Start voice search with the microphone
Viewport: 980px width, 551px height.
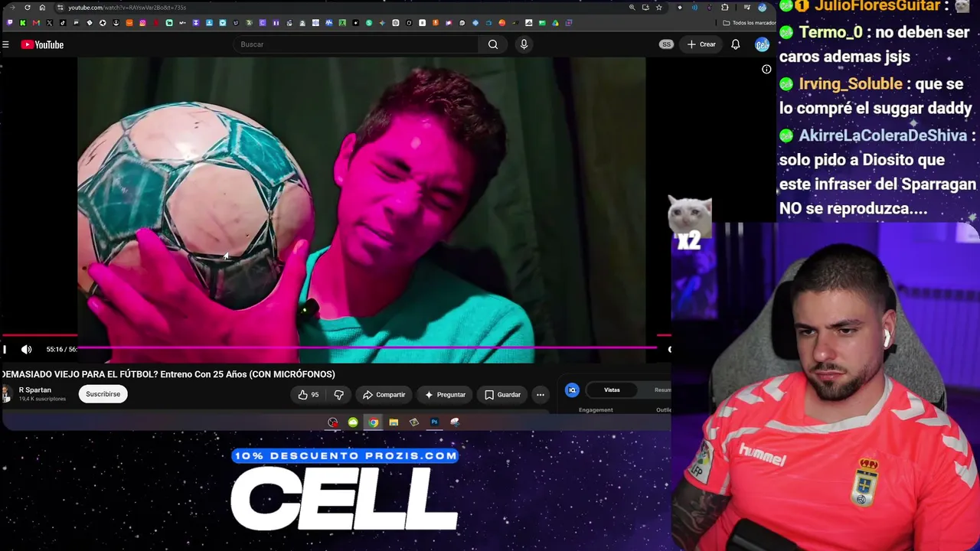(x=524, y=44)
